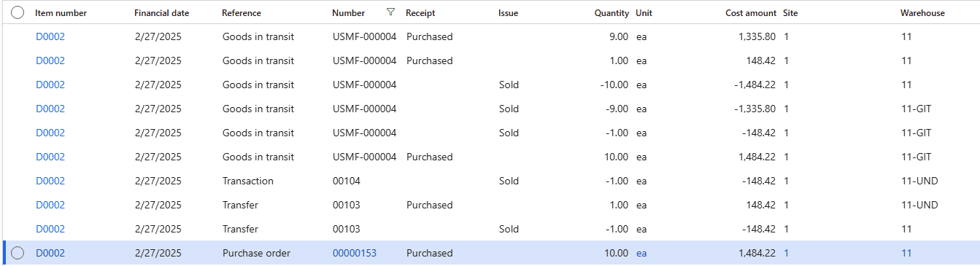980x266 pixels.
Task: Select 'Purchased' cell in the 9.00 quantity row
Action: (x=430, y=36)
